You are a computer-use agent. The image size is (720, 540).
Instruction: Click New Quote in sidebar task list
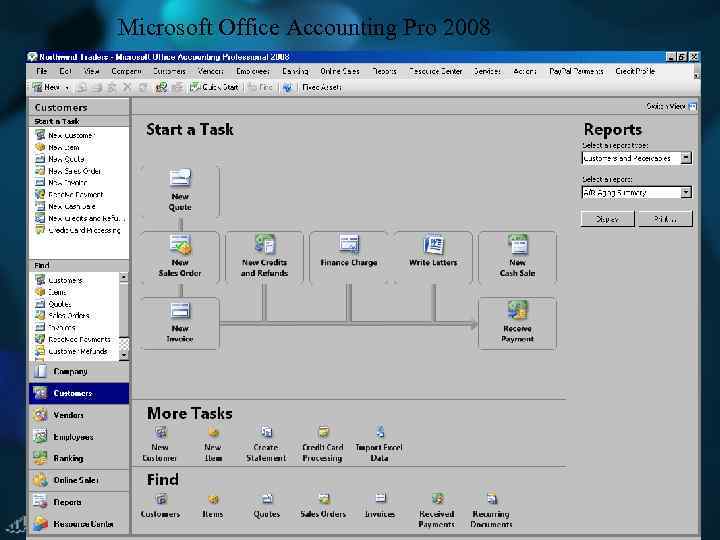pyautogui.click(x=60, y=159)
